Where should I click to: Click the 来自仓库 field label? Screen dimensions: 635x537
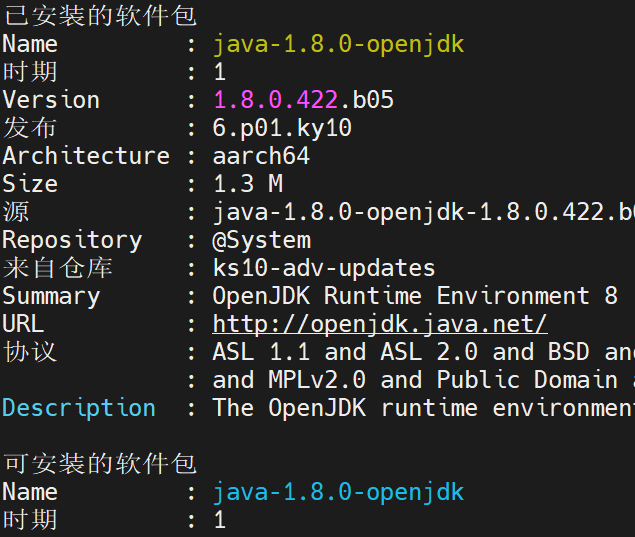coord(57,268)
